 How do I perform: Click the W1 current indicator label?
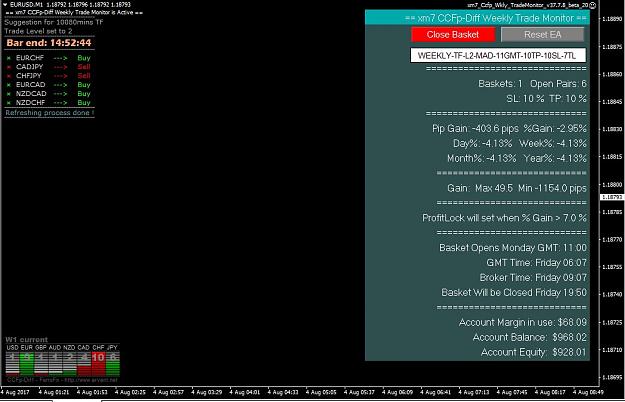(26, 340)
